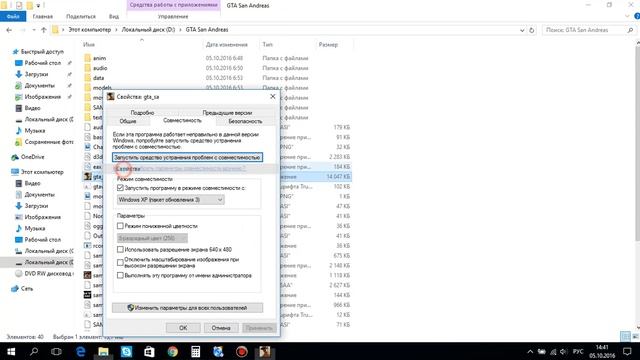This screenshot has height=360, width=640.
Task: Open Edge browser from taskbar
Action: tap(80, 351)
